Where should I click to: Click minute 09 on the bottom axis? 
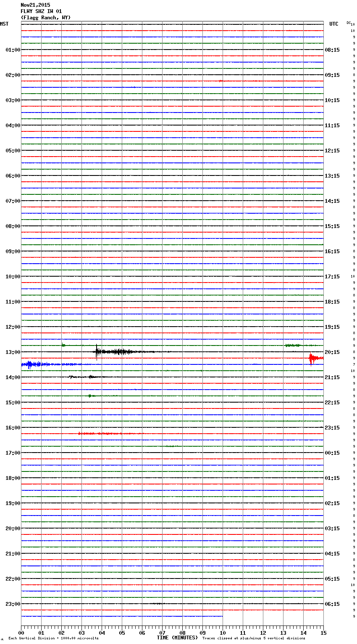(x=202, y=633)
